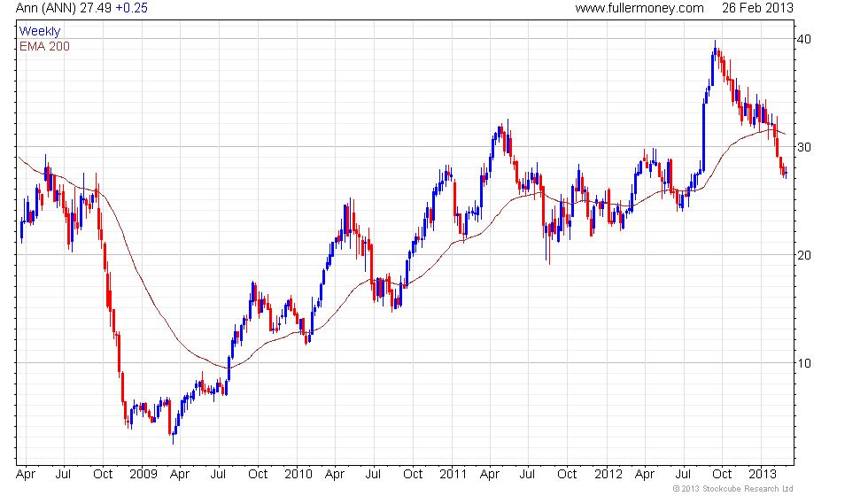
Task: Click the Jul label right after Apr 2010
Action: 373,474
